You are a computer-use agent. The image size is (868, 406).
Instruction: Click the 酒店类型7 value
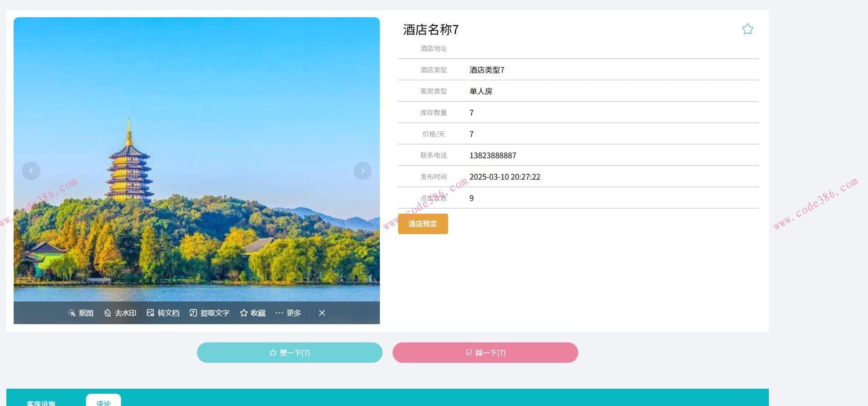tap(487, 70)
